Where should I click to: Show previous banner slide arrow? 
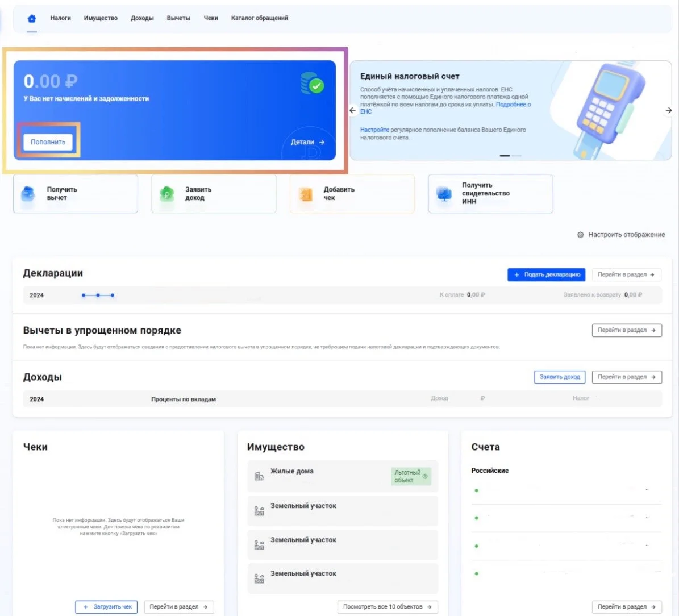click(352, 110)
